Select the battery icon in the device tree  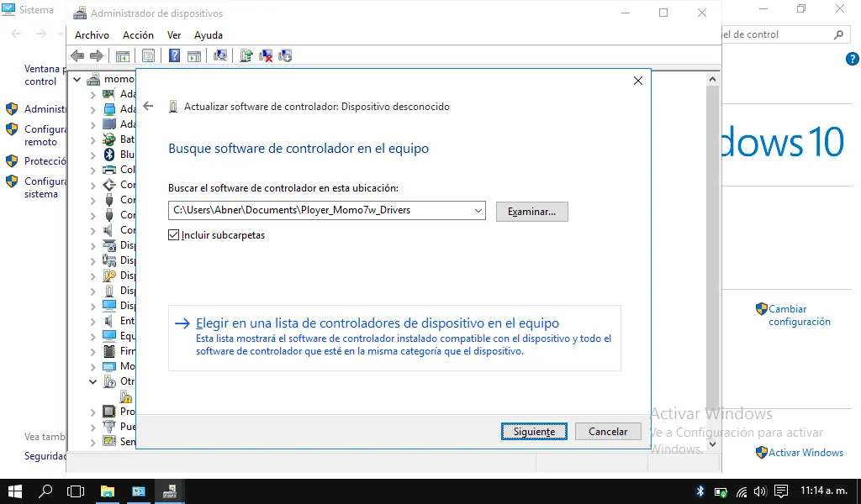pyautogui.click(x=109, y=139)
